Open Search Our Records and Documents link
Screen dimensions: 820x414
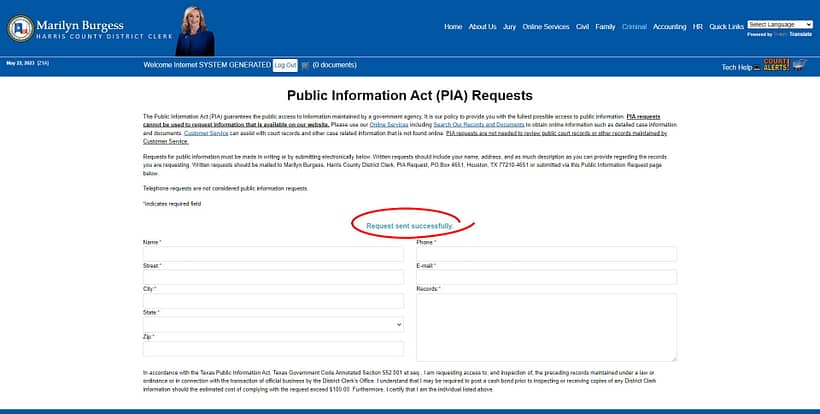(x=479, y=125)
